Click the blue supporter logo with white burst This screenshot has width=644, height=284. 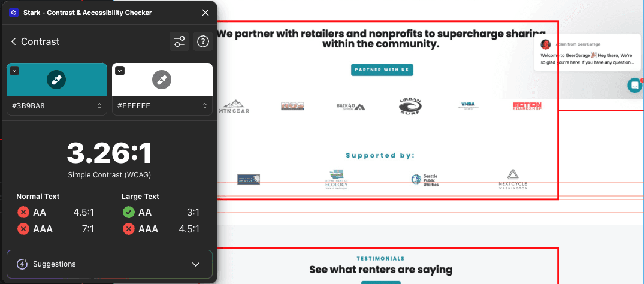click(249, 180)
